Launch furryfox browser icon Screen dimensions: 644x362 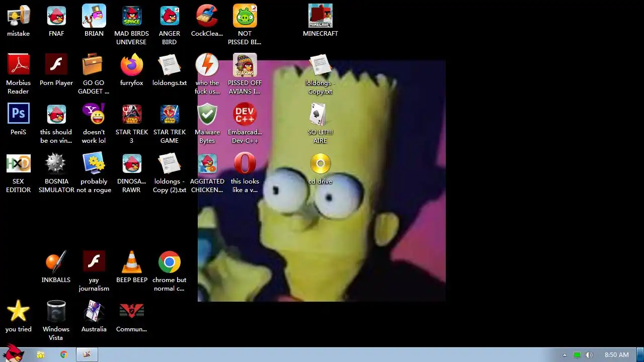132,70
